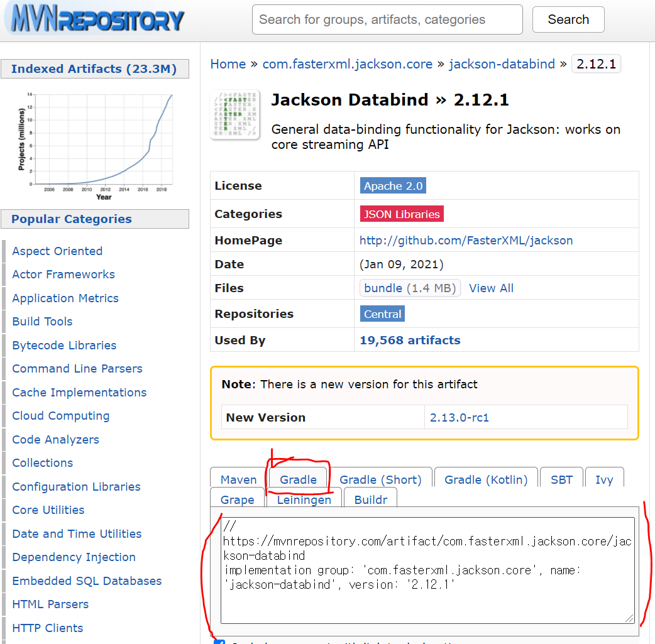Open the Code Analyzers category
The image size is (655, 644).
click(x=55, y=440)
